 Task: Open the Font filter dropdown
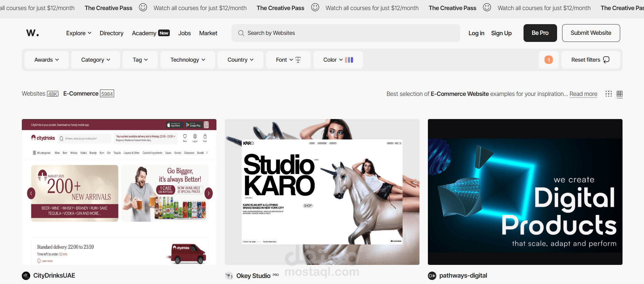click(x=288, y=60)
